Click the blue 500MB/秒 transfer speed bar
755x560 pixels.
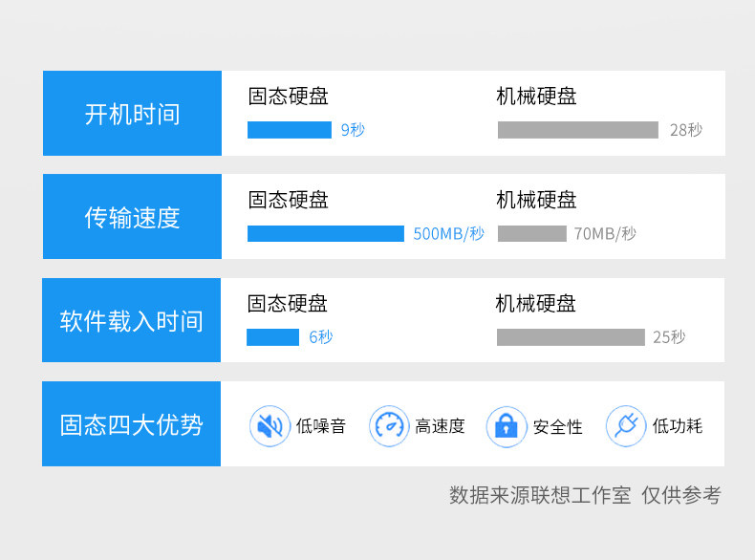(x=325, y=233)
